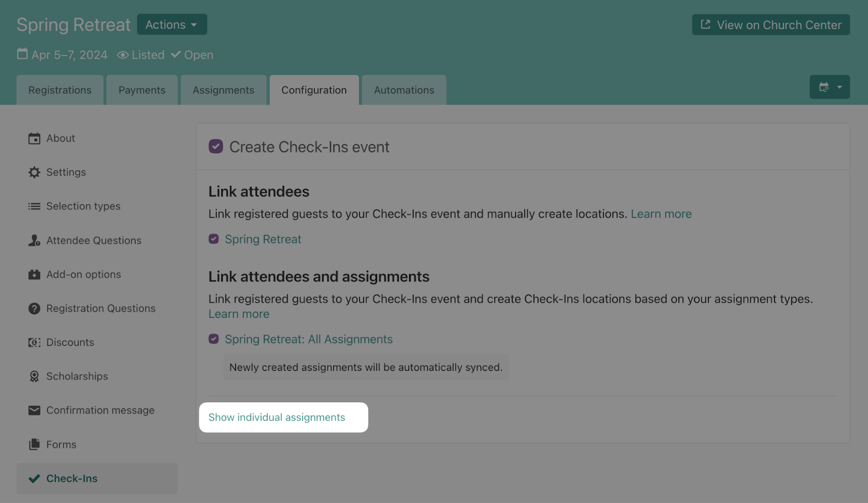Viewport: 868px width, 503px height.
Task: Open the Actions dropdown menu
Action: click(171, 24)
